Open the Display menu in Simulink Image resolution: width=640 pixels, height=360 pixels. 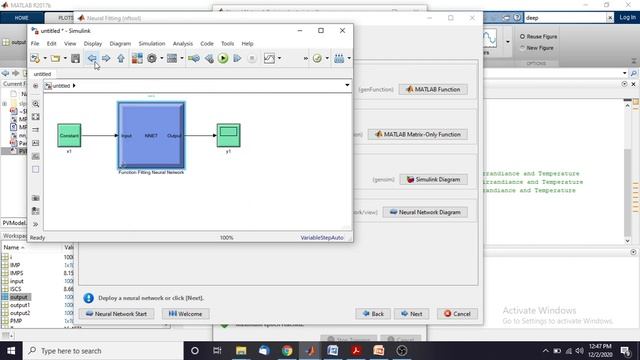[x=93, y=43]
